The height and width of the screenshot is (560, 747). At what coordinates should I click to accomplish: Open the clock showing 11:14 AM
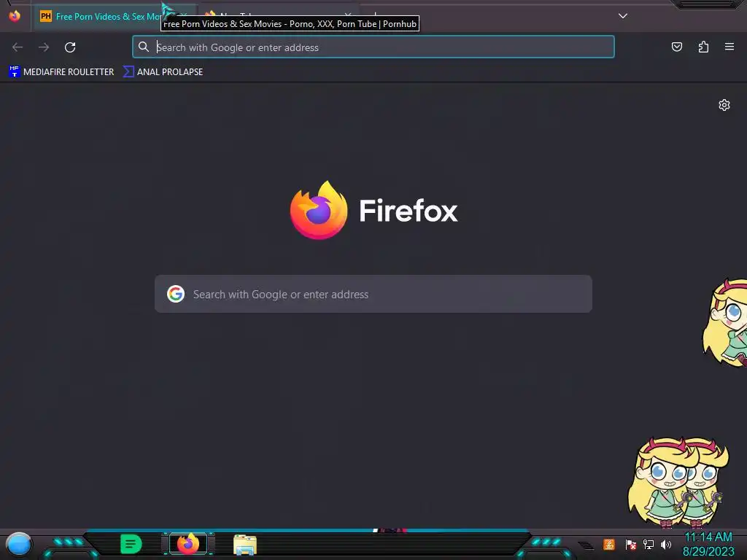point(708,544)
